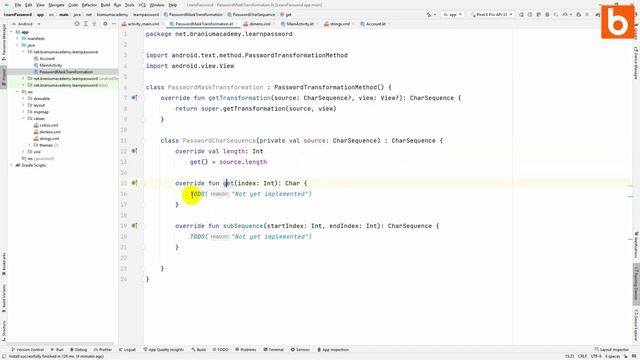This screenshot has width=640, height=360.
Task: Open the Project panel settings gear
Action: point(105,24)
